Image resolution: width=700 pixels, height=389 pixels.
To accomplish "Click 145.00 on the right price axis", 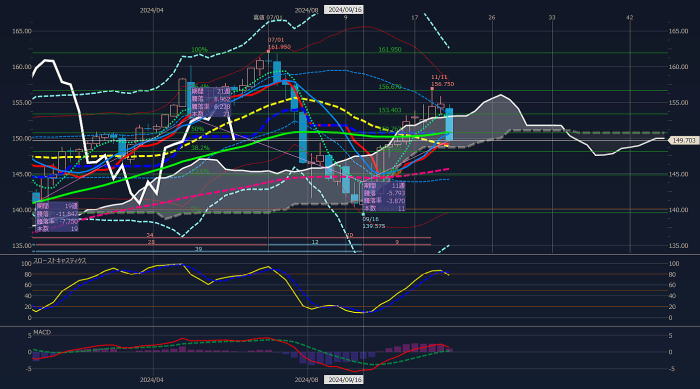I will (x=678, y=174).
